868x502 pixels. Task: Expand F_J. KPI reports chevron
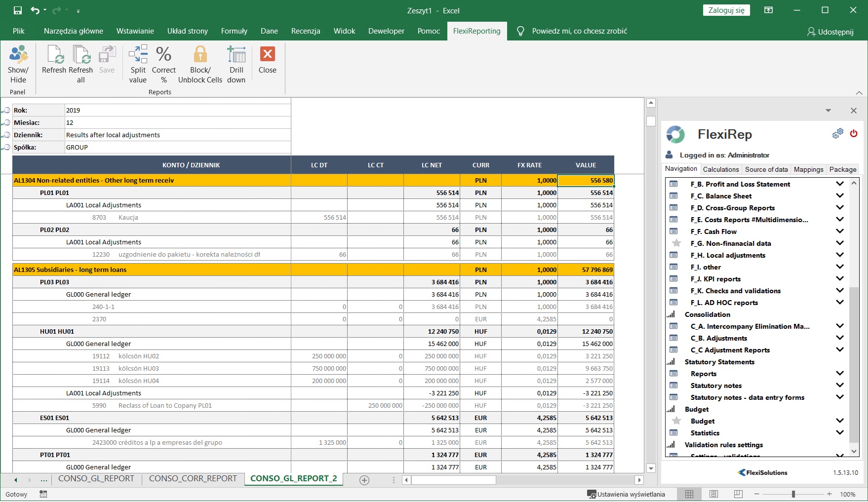[x=839, y=279]
